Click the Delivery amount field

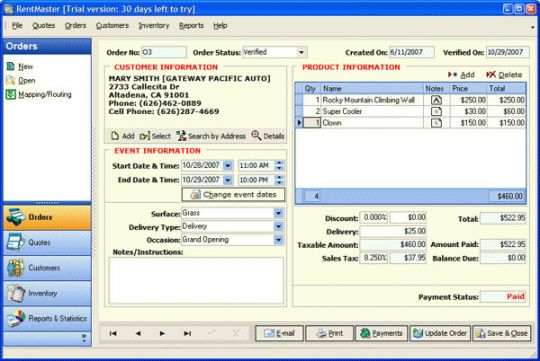(393, 231)
